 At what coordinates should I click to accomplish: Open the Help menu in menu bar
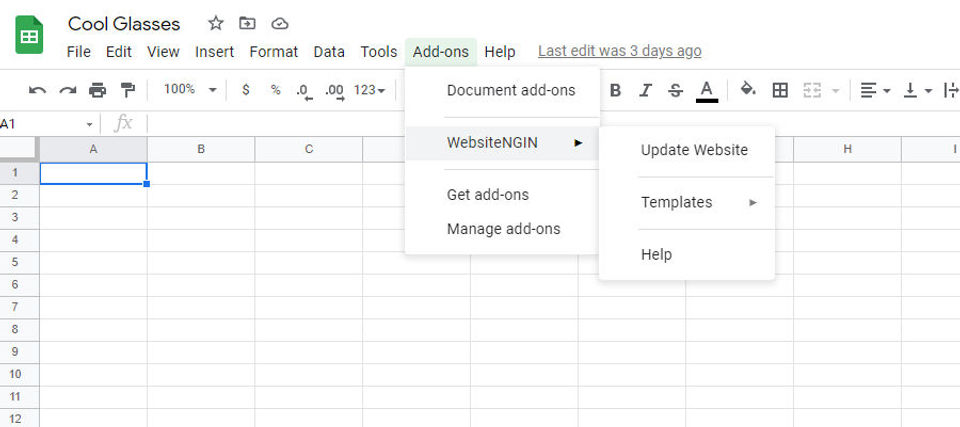click(500, 52)
